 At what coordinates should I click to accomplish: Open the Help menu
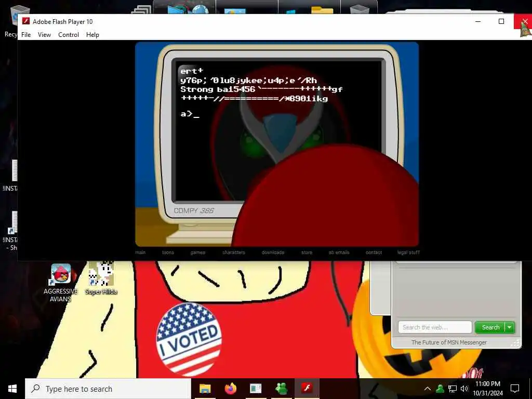pyautogui.click(x=92, y=35)
